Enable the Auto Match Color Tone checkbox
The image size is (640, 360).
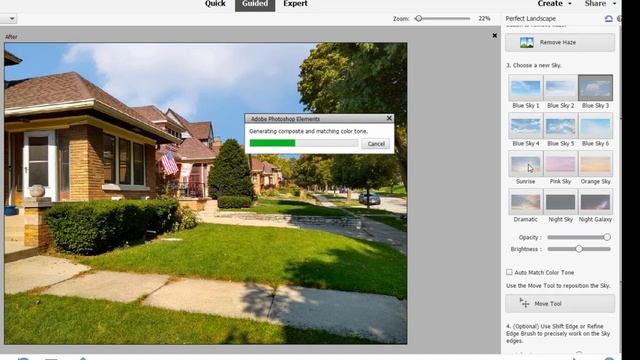click(x=509, y=272)
